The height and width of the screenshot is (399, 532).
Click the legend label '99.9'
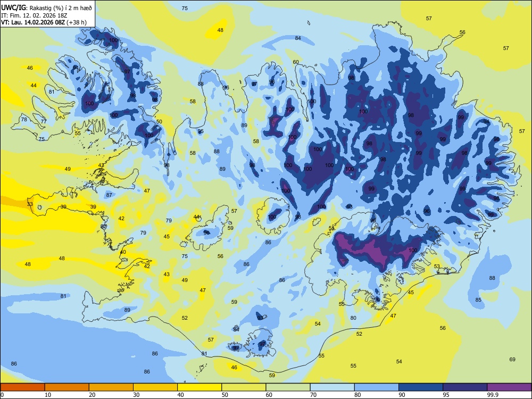(x=493, y=395)
